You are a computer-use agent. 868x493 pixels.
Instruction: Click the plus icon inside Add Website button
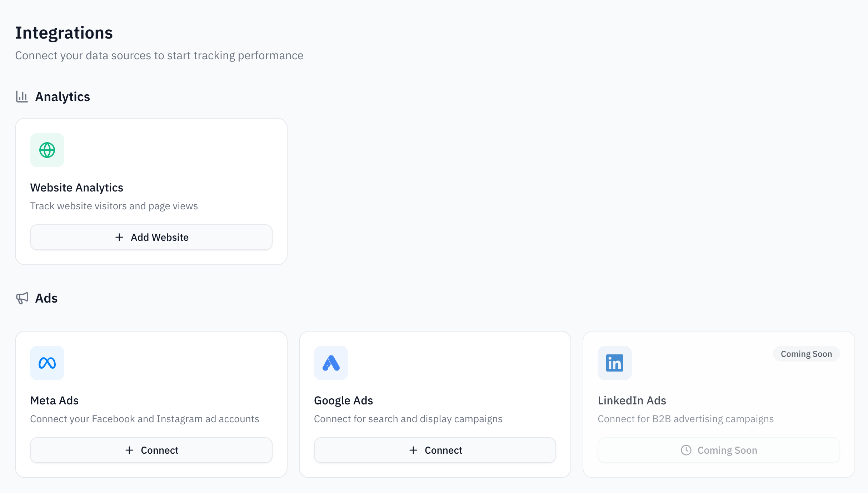coord(119,237)
